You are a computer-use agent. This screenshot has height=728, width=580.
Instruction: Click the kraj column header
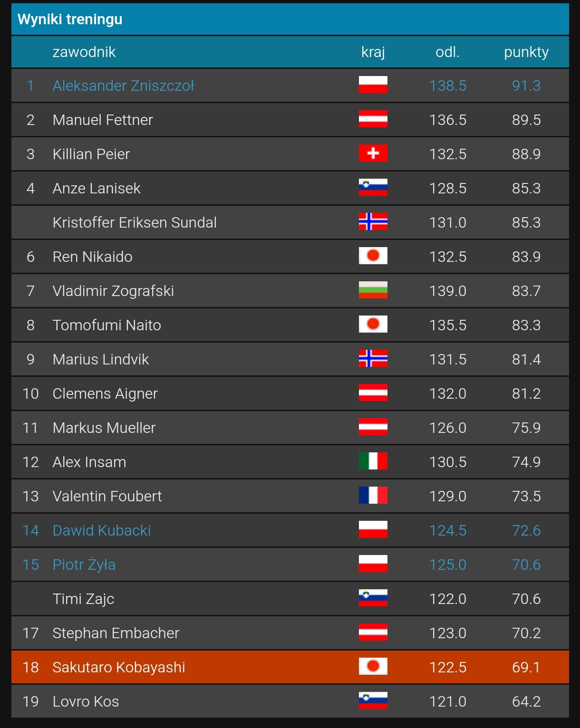(373, 52)
